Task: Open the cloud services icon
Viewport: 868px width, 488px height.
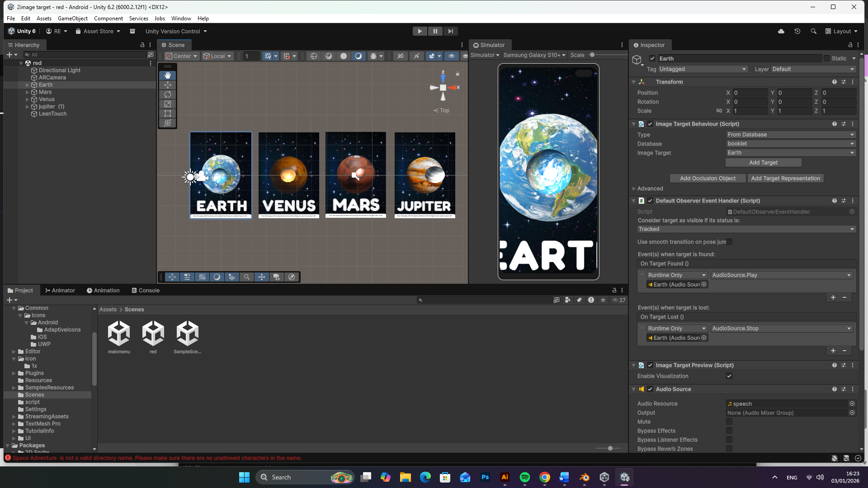Action: coord(781,31)
